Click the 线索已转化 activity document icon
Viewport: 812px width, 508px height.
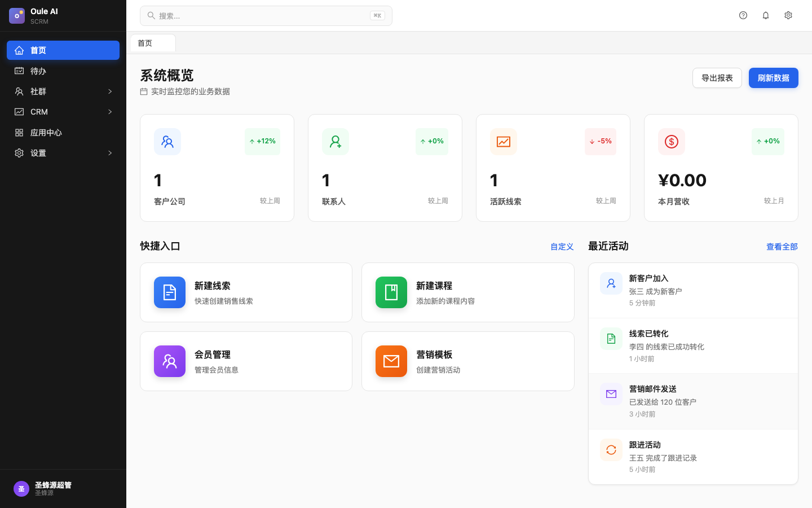point(611,339)
